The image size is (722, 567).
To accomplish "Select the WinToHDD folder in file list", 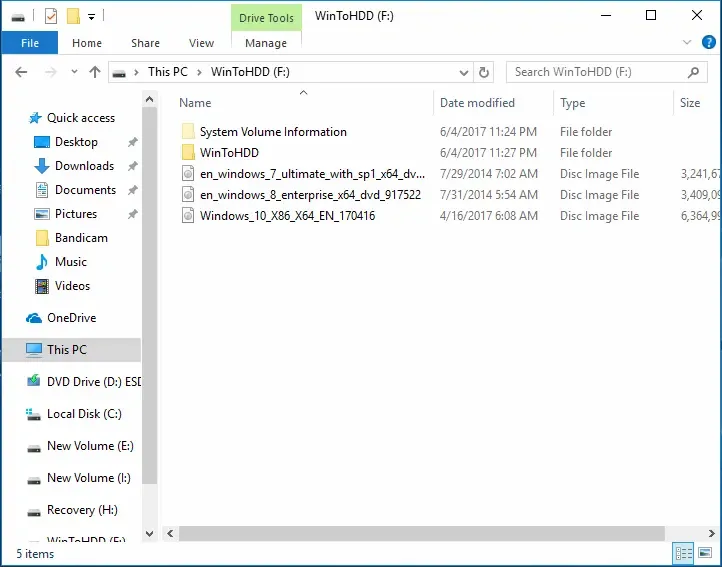I will click(x=229, y=152).
